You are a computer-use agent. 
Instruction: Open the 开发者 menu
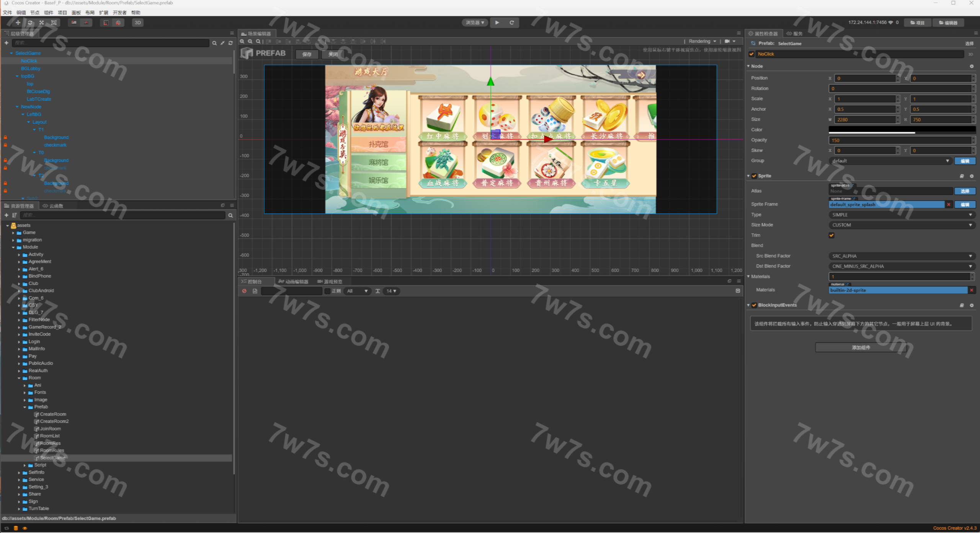(x=120, y=13)
